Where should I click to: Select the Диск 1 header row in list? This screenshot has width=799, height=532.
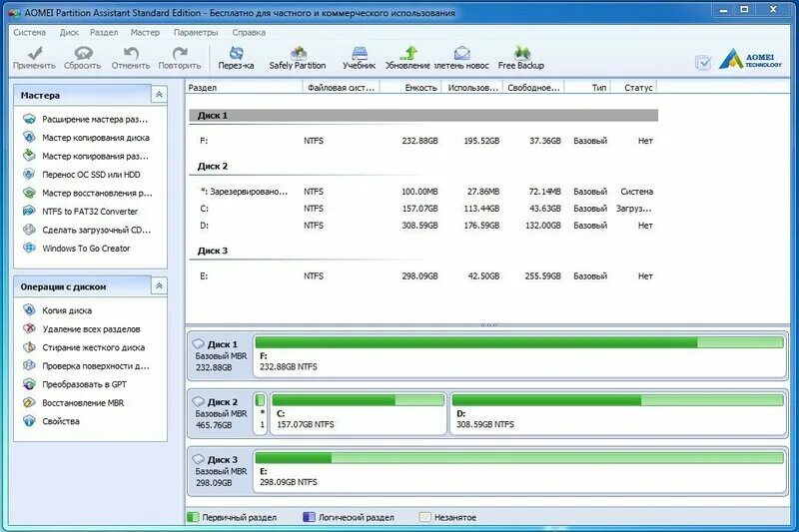click(423, 116)
